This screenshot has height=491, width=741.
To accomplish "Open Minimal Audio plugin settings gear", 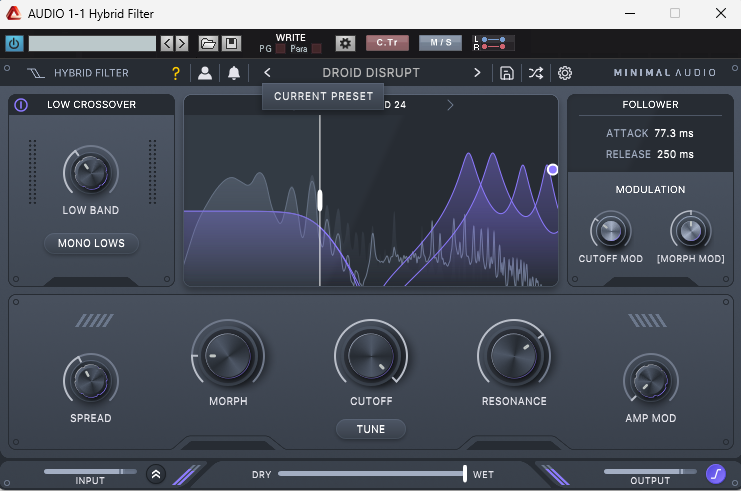I will [565, 73].
